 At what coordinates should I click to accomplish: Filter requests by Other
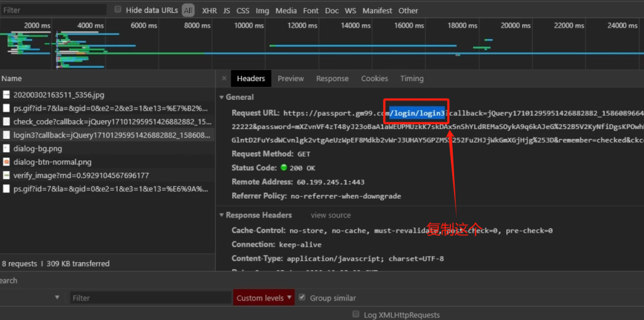408,11
